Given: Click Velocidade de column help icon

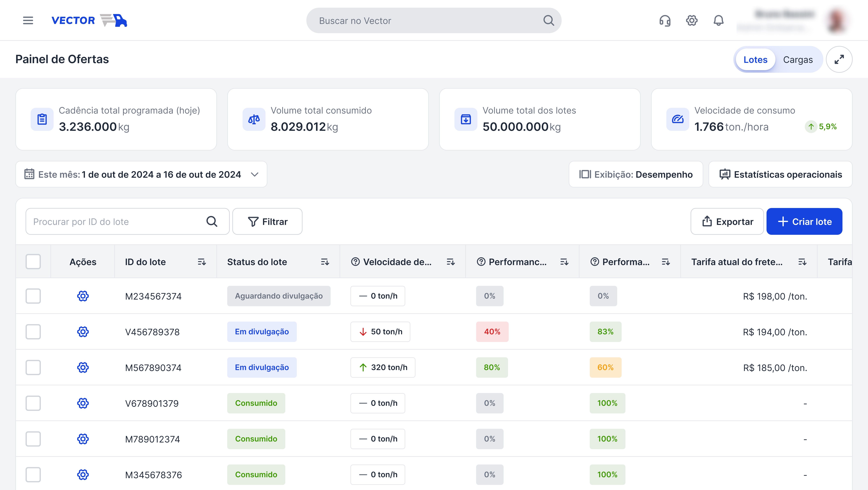Looking at the screenshot, I should [355, 262].
